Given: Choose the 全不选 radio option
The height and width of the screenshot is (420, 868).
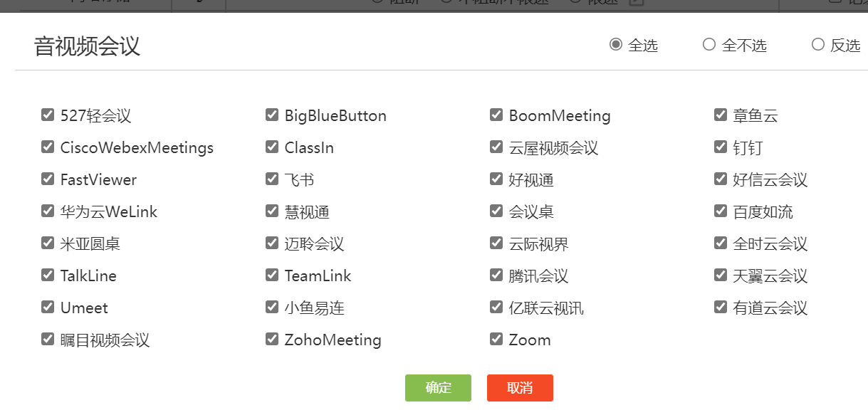Looking at the screenshot, I should [708, 45].
